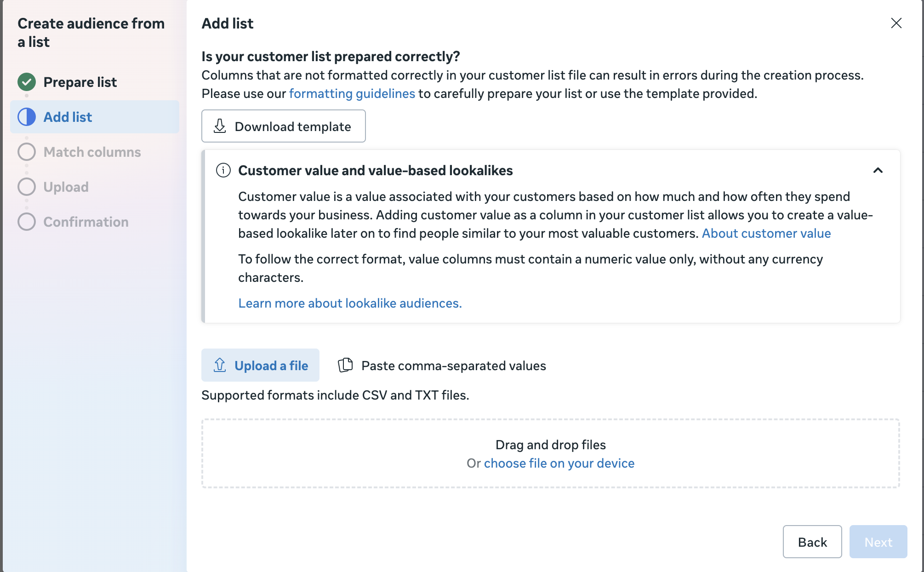
Task: Click the Back button
Action: click(x=812, y=542)
